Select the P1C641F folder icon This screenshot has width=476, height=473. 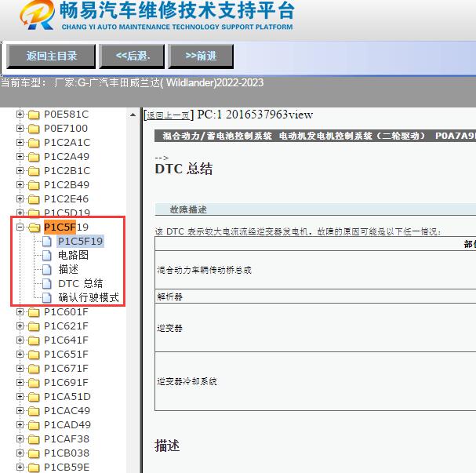point(34,340)
